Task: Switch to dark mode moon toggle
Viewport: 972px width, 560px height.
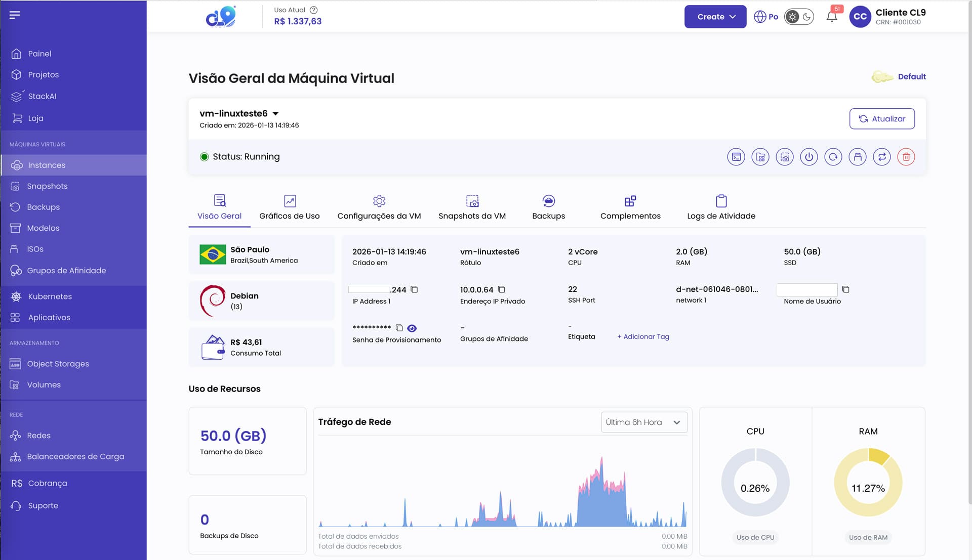Action: pyautogui.click(x=807, y=17)
